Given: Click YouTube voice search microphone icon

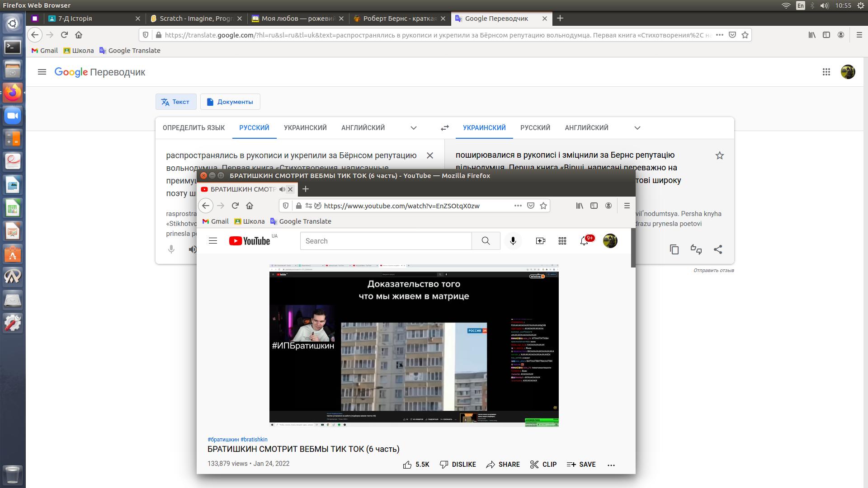Looking at the screenshot, I should tap(513, 241).
